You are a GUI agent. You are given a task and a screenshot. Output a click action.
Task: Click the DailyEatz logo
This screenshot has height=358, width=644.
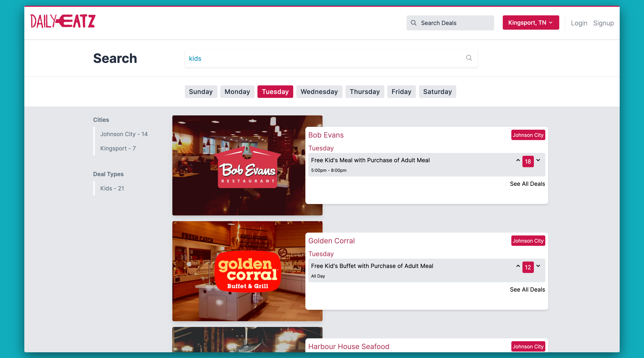tap(63, 21)
